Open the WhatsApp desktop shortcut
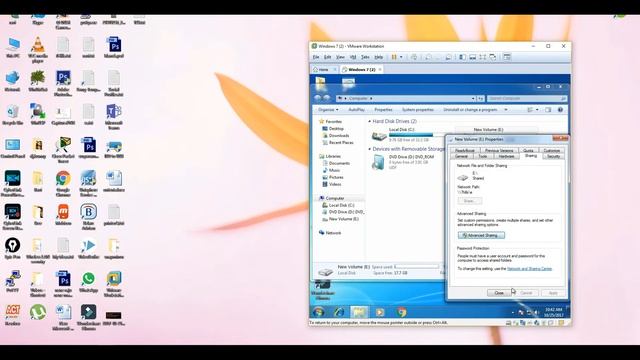Viewport: 640px width, 360px height. [88, 282]
